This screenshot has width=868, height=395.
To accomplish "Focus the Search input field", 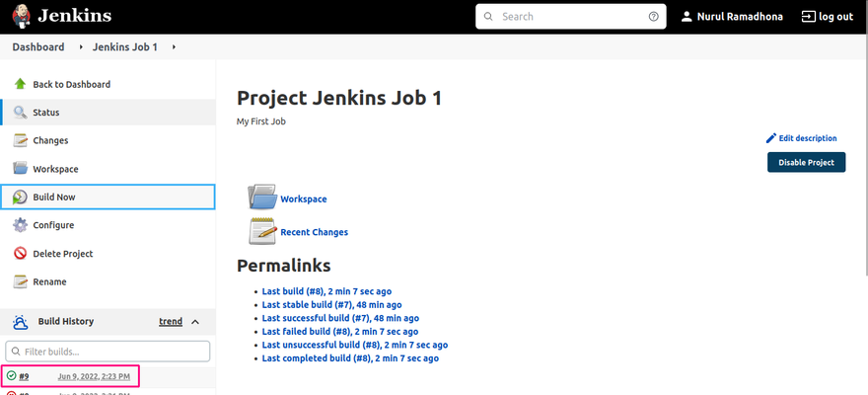I will click(571, 17).
